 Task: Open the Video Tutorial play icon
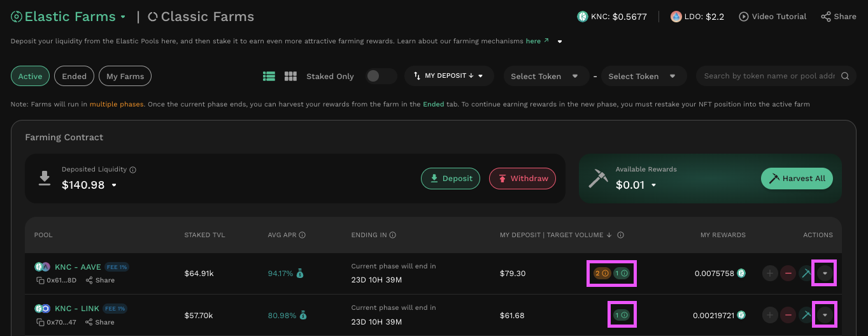743,17
